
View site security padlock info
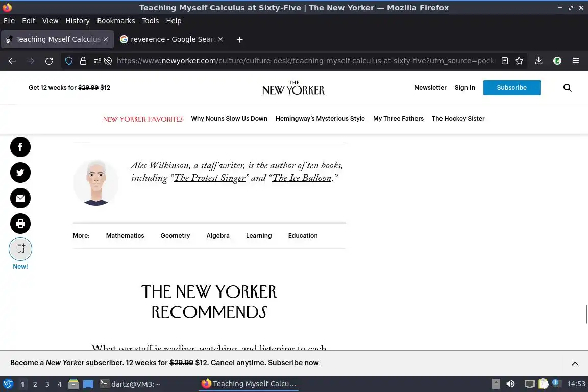pos(83,61)
